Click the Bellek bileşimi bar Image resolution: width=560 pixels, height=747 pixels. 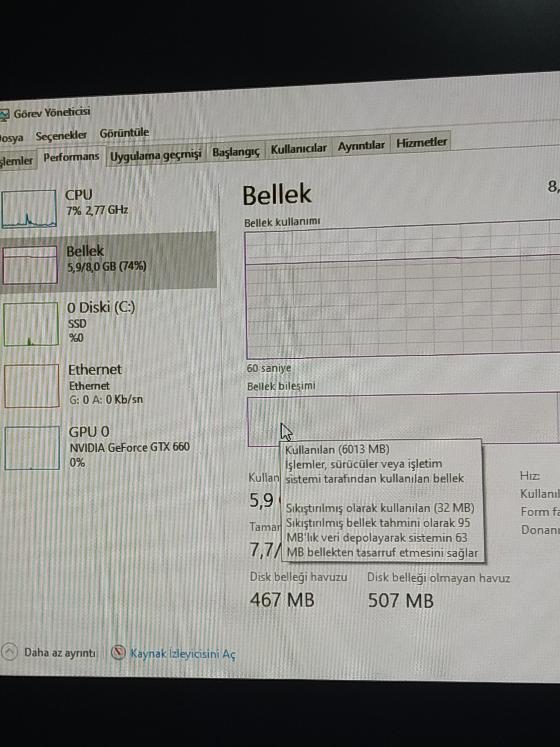click(403, 420)
